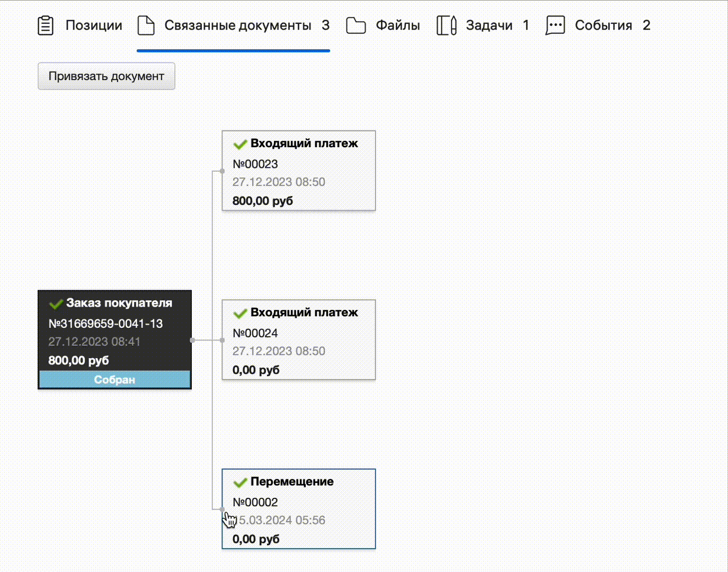The image size is (728, 572).
Task: Click the clipboard icon next to Позиции
Action: click(46, 25)
